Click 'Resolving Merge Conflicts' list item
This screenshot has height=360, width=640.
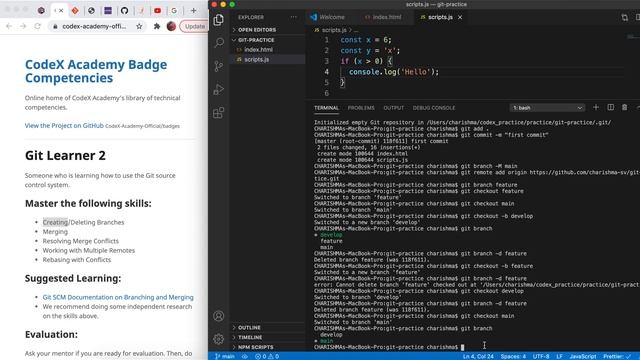[80, 241]
